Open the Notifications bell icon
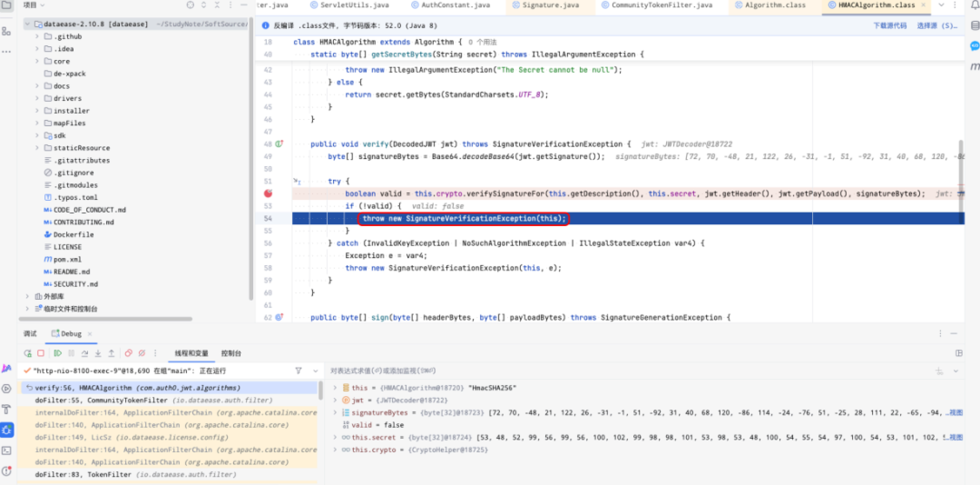The height and width of the screenshot is (485, 980). tap(975, 5)
